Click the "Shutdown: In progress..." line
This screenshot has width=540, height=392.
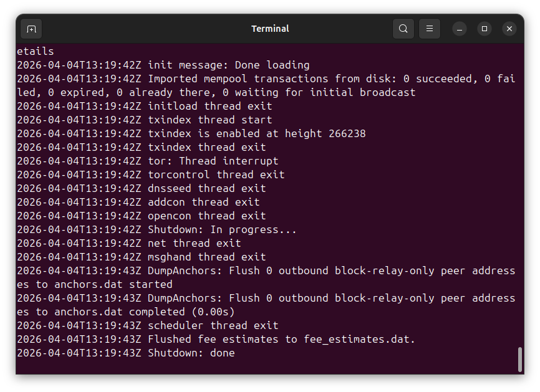pyautogui.click(x=222, y=229)
